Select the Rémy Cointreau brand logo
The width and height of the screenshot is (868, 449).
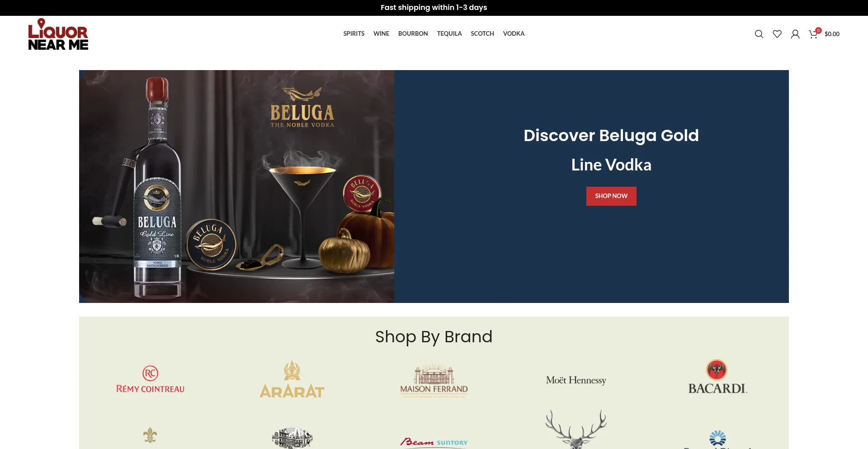[150, 379]
